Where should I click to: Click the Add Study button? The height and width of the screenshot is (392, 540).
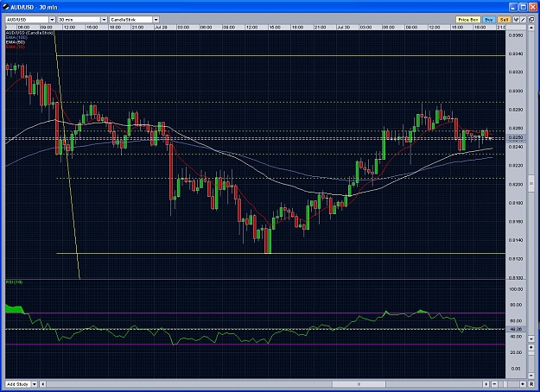click(18, 384)
